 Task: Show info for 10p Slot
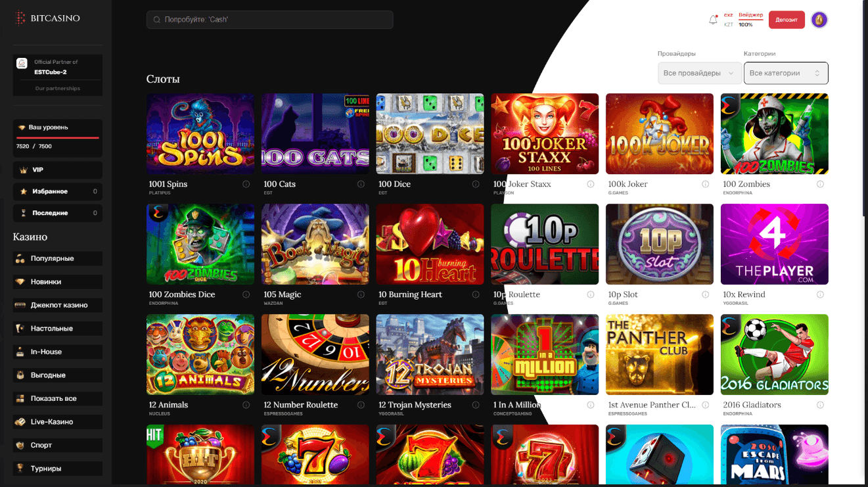(x=705, y=294)
